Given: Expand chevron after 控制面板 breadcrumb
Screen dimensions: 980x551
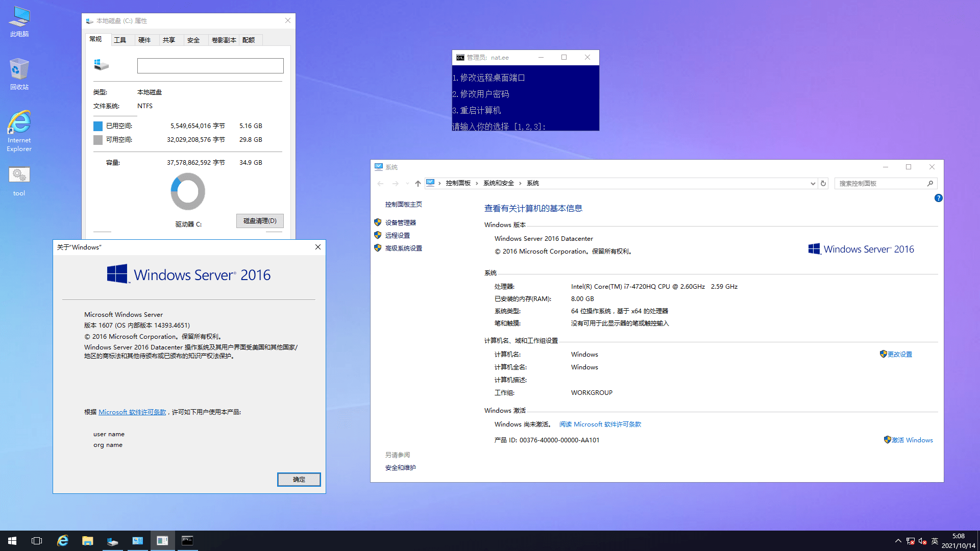Looking at the screenshot, I should (x=477, y=183).
